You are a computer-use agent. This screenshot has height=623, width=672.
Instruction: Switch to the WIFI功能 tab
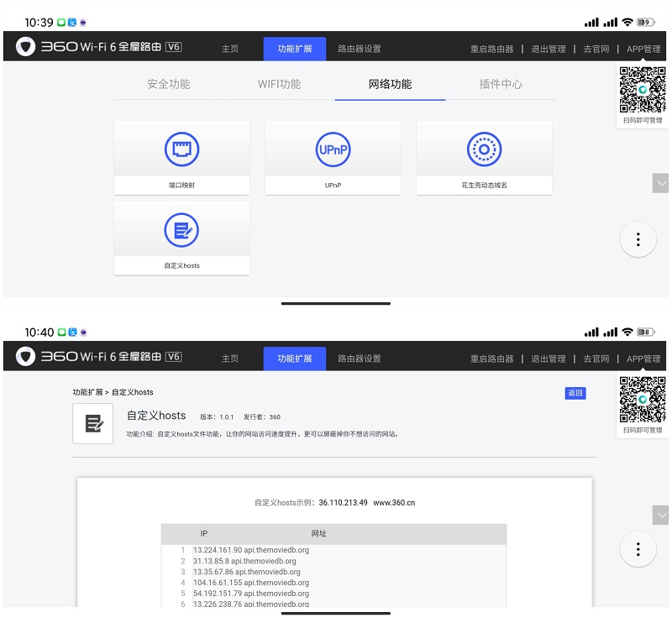coord(279,84)
